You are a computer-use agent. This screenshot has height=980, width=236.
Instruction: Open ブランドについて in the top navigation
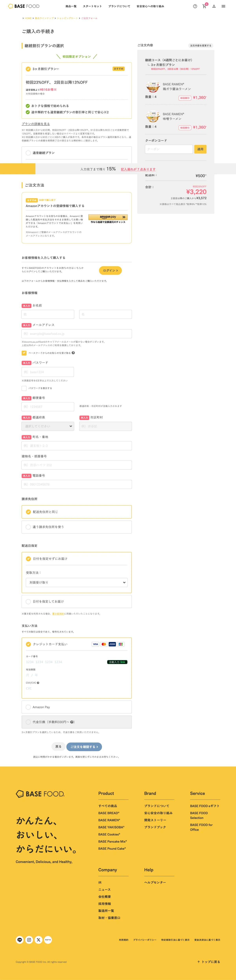(119, 6)
